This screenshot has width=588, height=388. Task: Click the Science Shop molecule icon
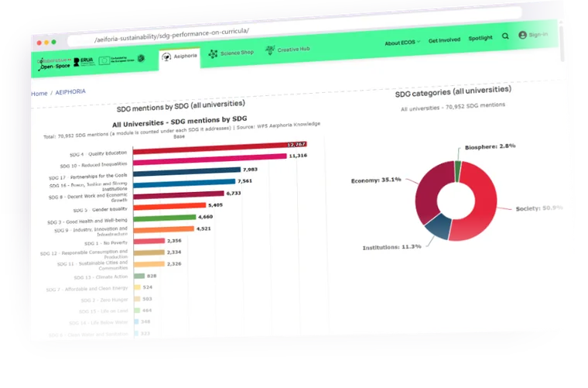(213, 54)
